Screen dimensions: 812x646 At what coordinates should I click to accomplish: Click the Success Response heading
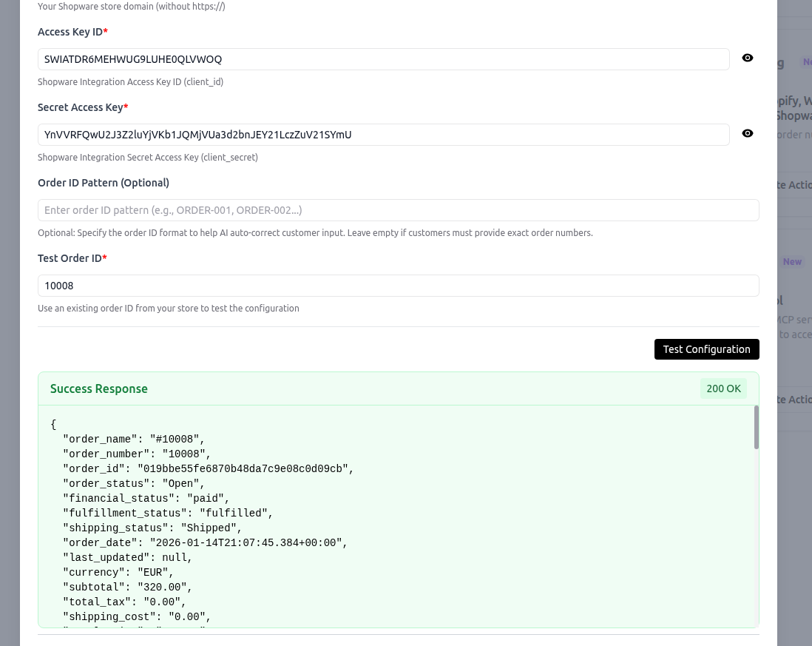(x=99, y=389)
